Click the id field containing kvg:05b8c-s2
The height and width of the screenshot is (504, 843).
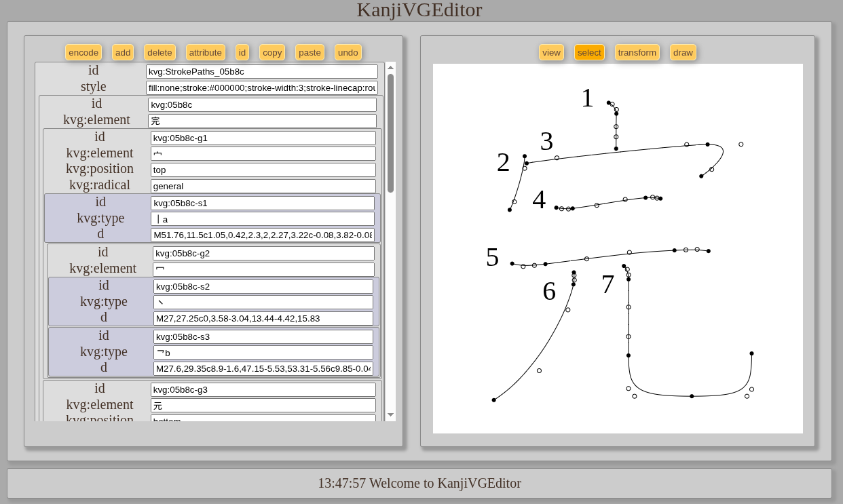[x=263, y=286]
